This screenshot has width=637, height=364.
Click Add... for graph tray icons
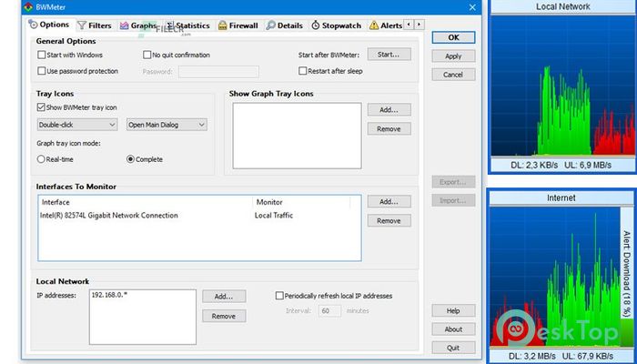click(x=389, y=110)
